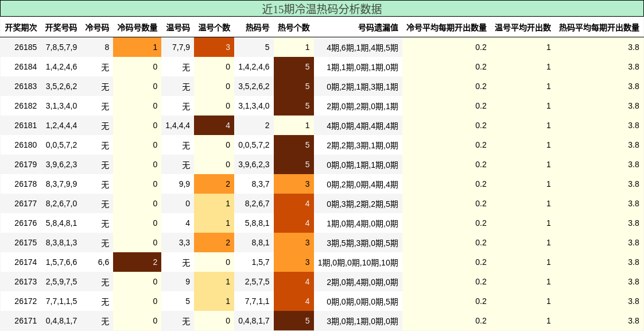The width and height of the screenshot is (644, 331).
Task: Click omission values 3期,0期,1期,0期,0期
Action: [362, 321]
